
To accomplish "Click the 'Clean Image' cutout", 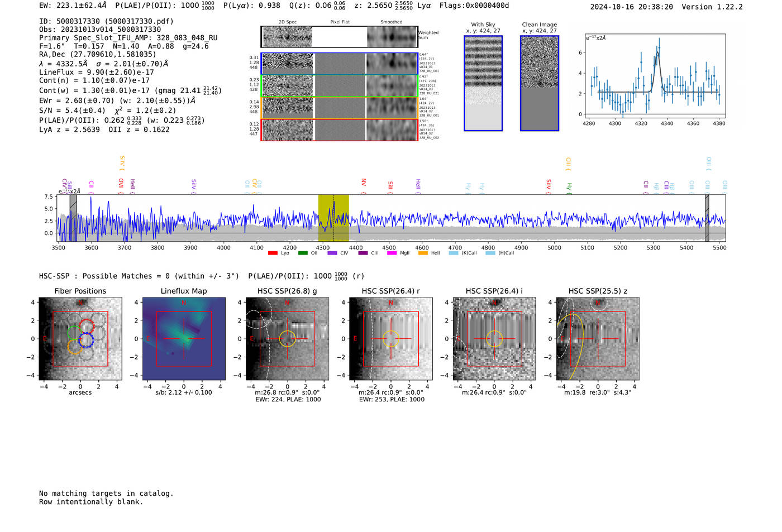I will point(540,83).
